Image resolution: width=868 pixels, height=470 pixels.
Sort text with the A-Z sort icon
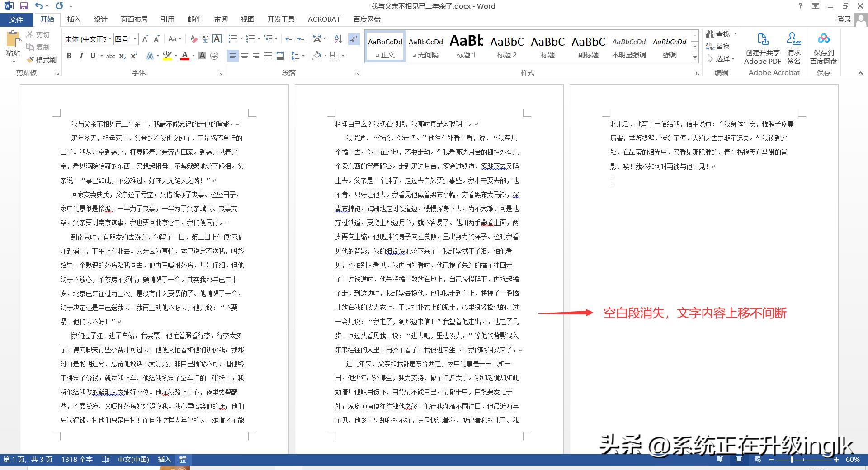338,39
